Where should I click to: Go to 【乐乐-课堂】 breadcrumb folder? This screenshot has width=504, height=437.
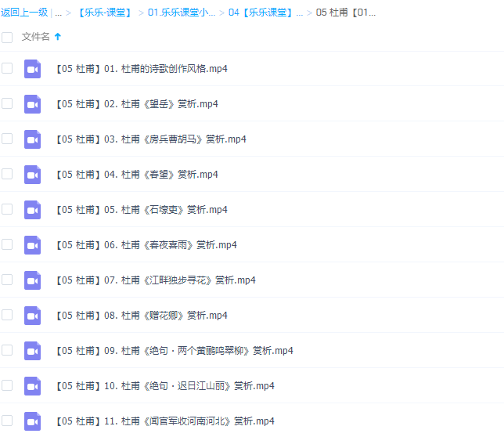pyautogui.click(x=104, y=13)
